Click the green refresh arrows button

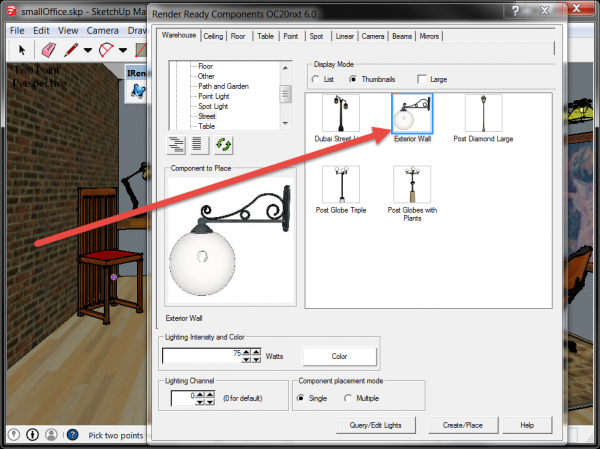pos(223,145)
